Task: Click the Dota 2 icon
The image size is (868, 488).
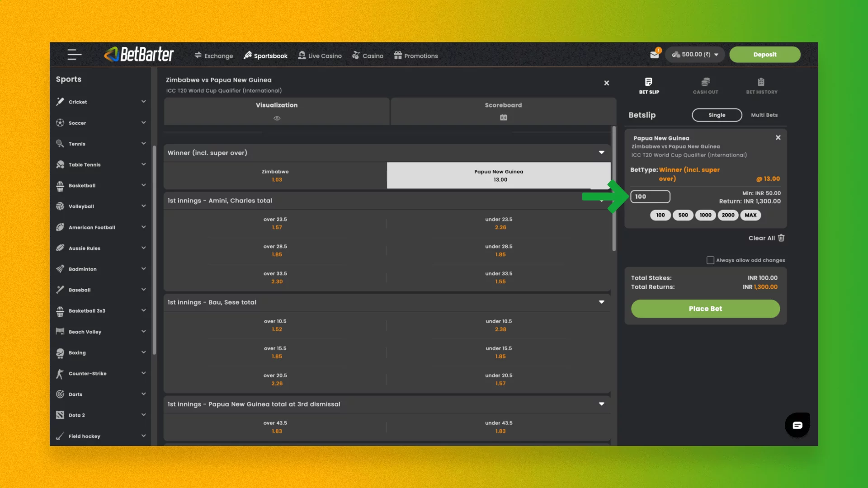Action: click(60, 415)
